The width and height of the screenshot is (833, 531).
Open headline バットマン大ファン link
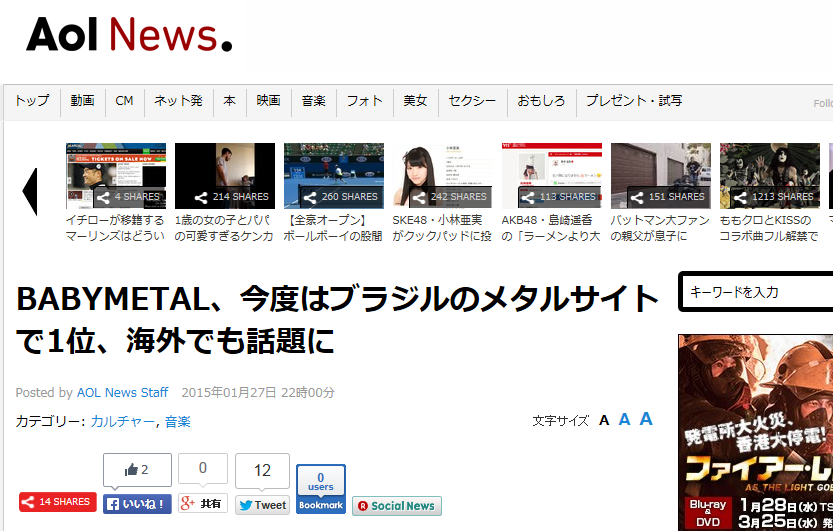click(x=660, y=228)
